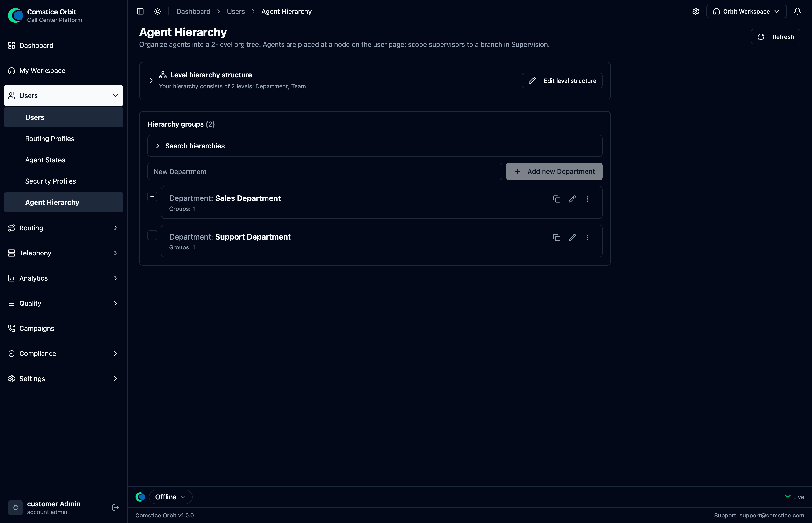Open the Offline status dropdown
812x523 pixels.
click(x=171, y=497)
